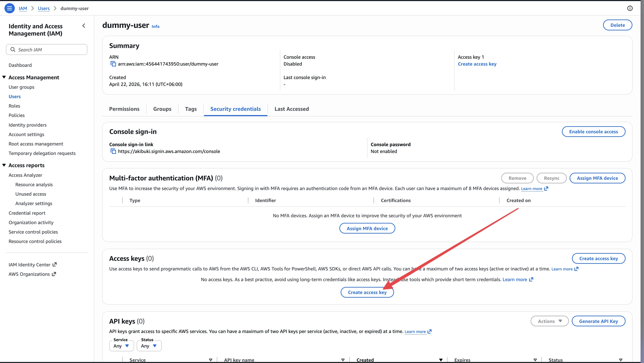
Task: Open the Status Any dropdown
Action: click(149, 345)
